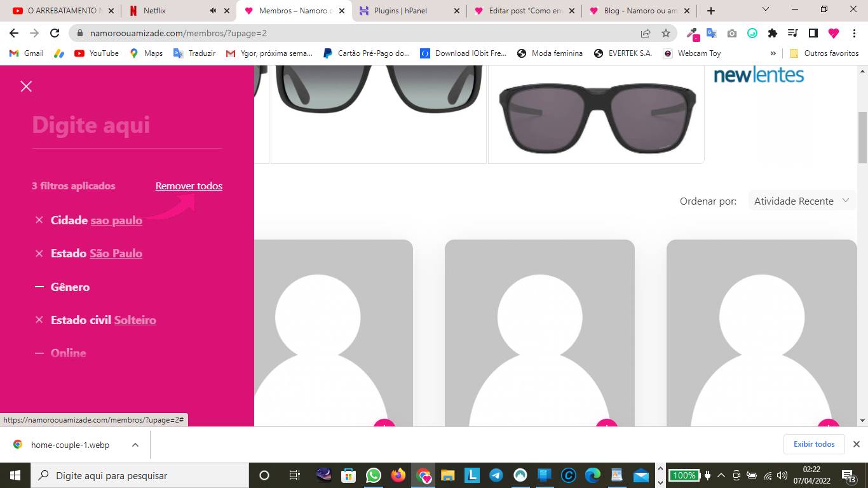Open the Ordenar por Atividade Recente dropdown
868x488 pixels.
point(801,201)
